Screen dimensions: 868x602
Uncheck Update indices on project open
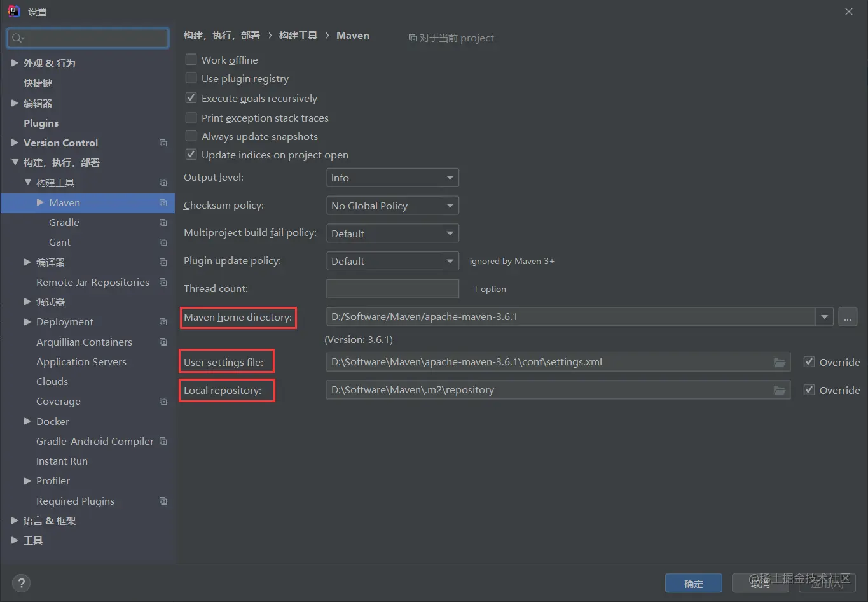tap(191, 155)
